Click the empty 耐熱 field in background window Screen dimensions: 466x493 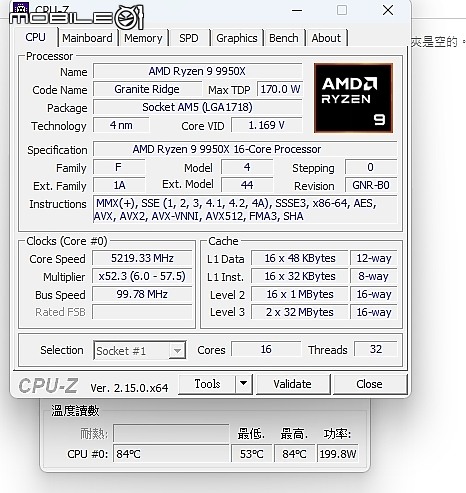tap(171, 433)
